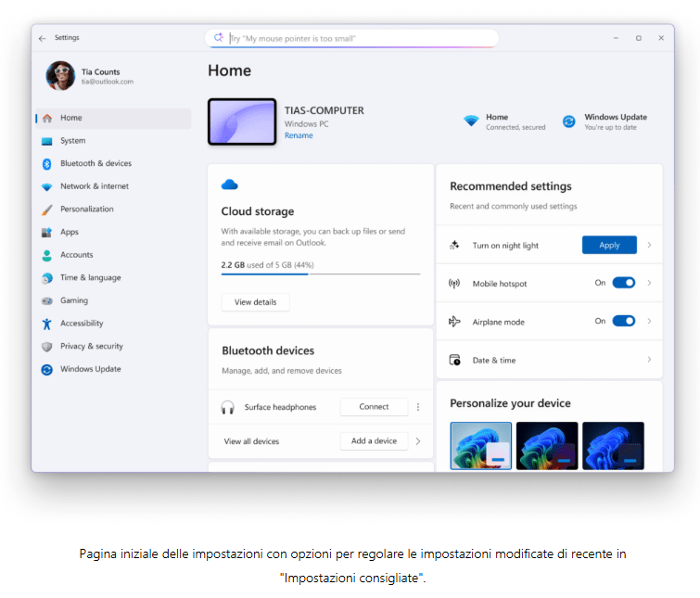Viewport: 700px width, 598px height.
Task: Select System in the left sidebar
Action: pyautogui.click(x=73, y=141)
